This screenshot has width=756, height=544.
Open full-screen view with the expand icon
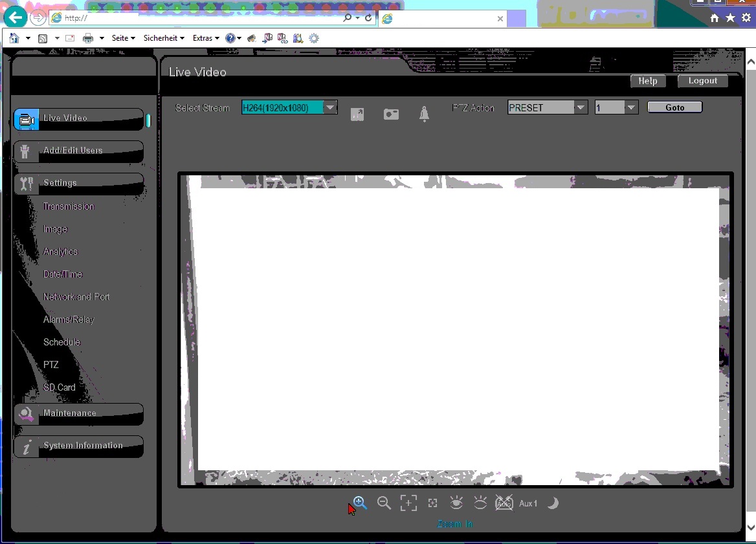point(357,114)
